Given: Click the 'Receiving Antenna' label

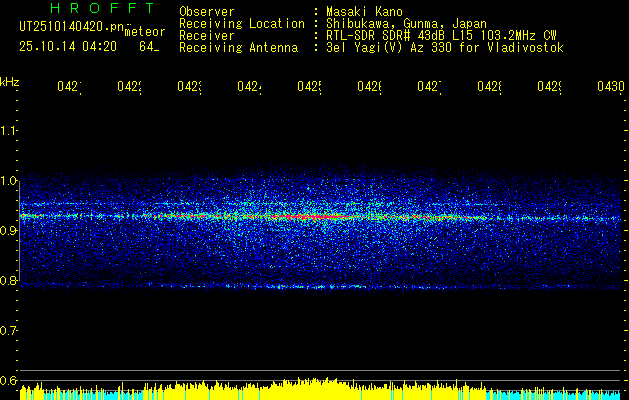Looking at the screenshot, I should point(239,48).
